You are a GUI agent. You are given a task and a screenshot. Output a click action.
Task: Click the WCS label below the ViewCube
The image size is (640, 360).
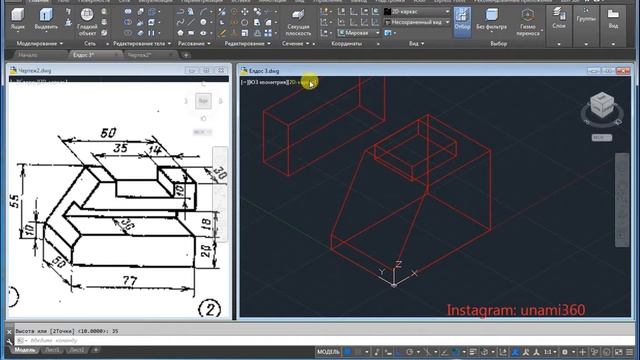(602, 138)
